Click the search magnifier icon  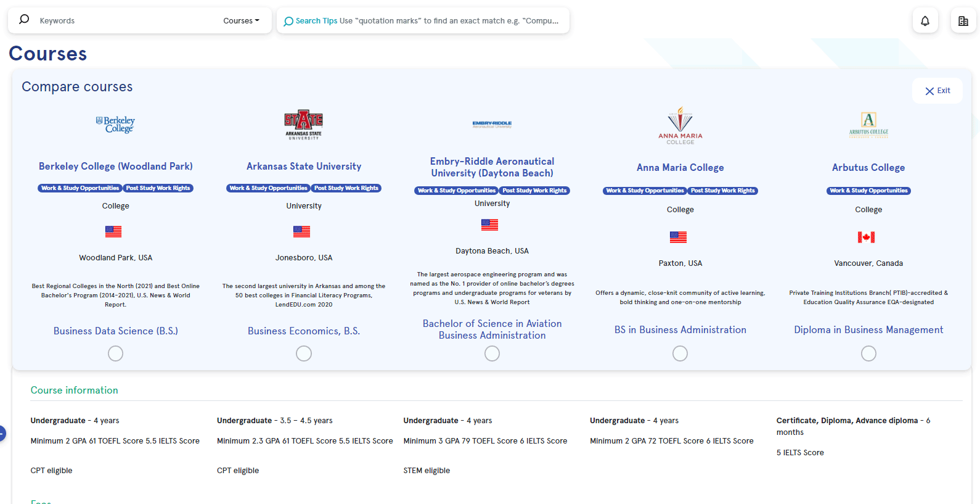coord(24,20)
